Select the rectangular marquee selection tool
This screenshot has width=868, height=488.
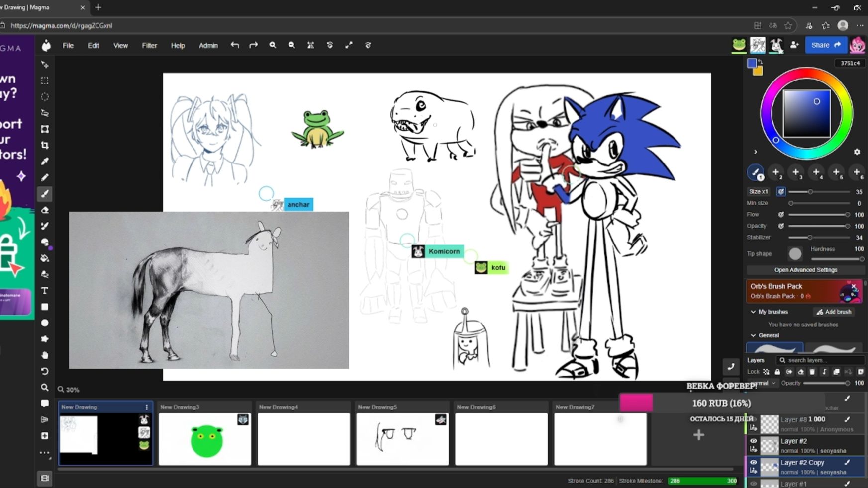coord(45,81)
